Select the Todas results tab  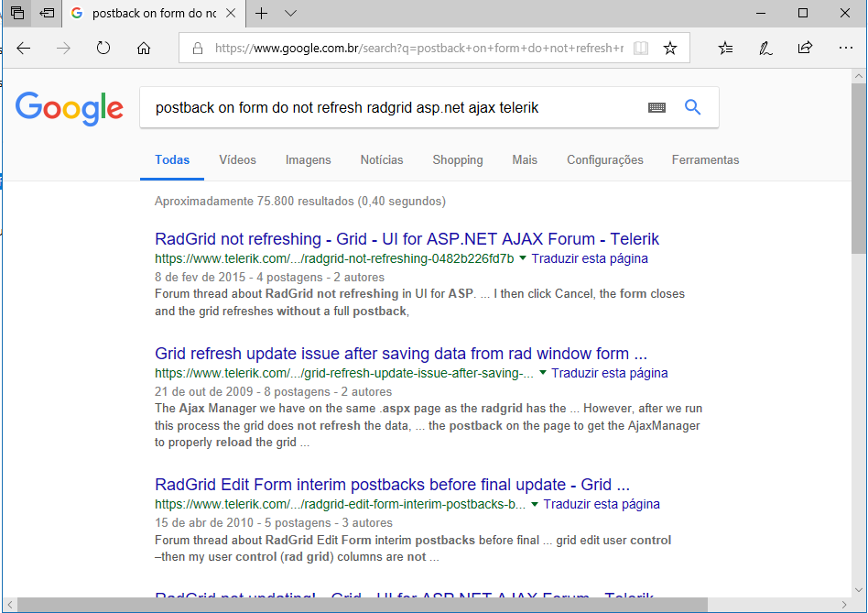click(x=172, y=160)
